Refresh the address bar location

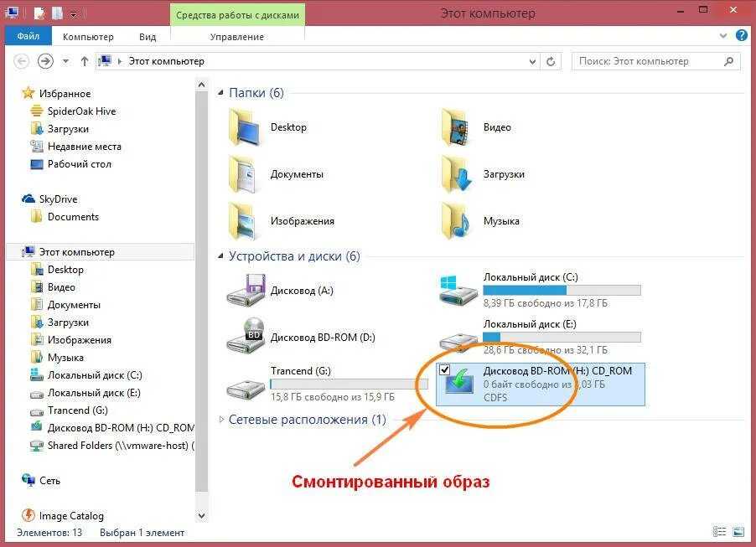(551, 61)
